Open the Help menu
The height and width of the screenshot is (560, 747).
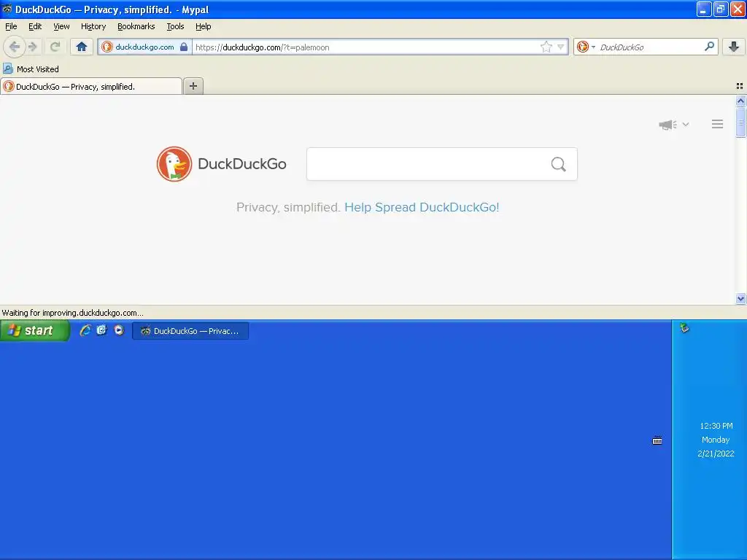(203, 27)
